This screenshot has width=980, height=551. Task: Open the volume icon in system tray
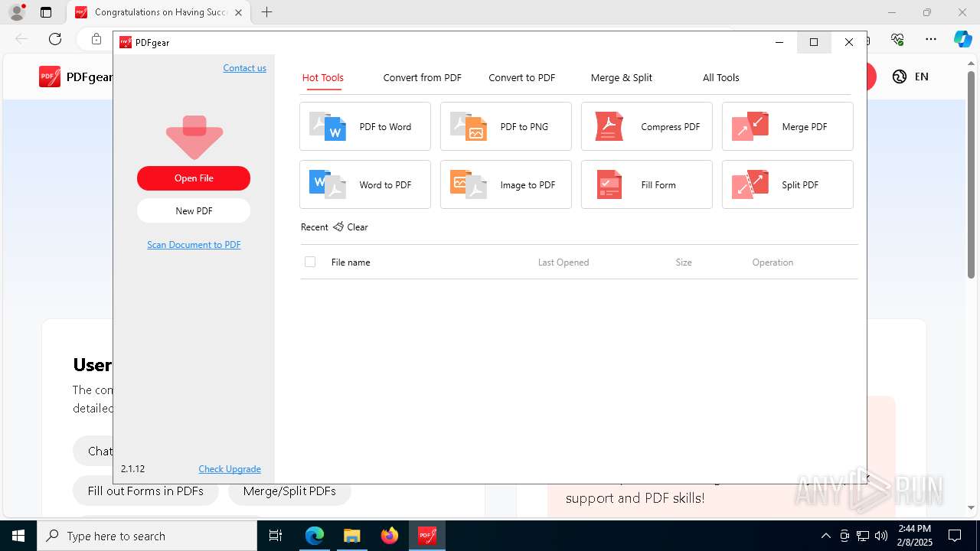tap(880, 536)
